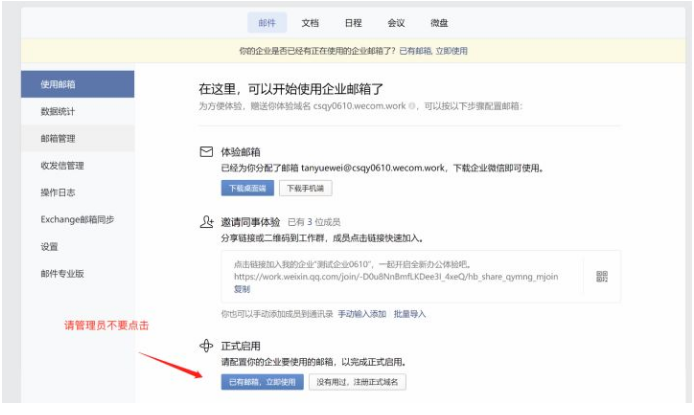Click the 批量导入 link
Viewport: 694px width, 415px height.
click(x=410, y=313)
